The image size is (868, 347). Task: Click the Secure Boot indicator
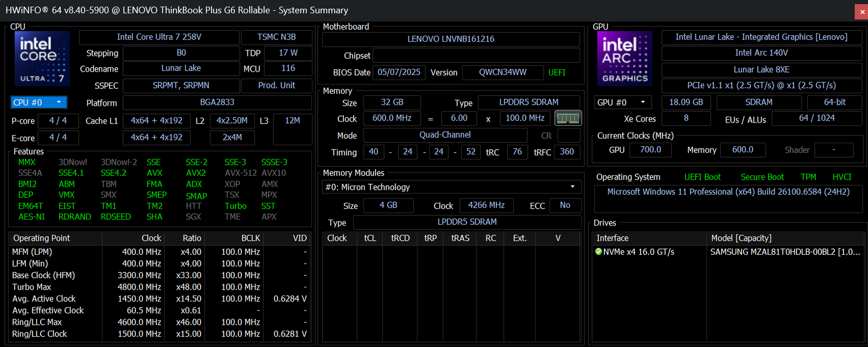pos(762,177)
